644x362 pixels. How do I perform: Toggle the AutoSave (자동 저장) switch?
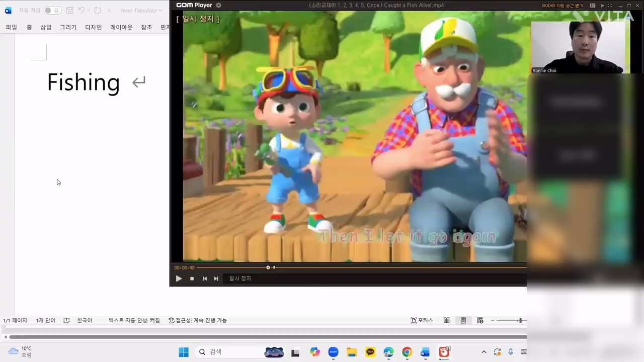(x=52, y=11)
